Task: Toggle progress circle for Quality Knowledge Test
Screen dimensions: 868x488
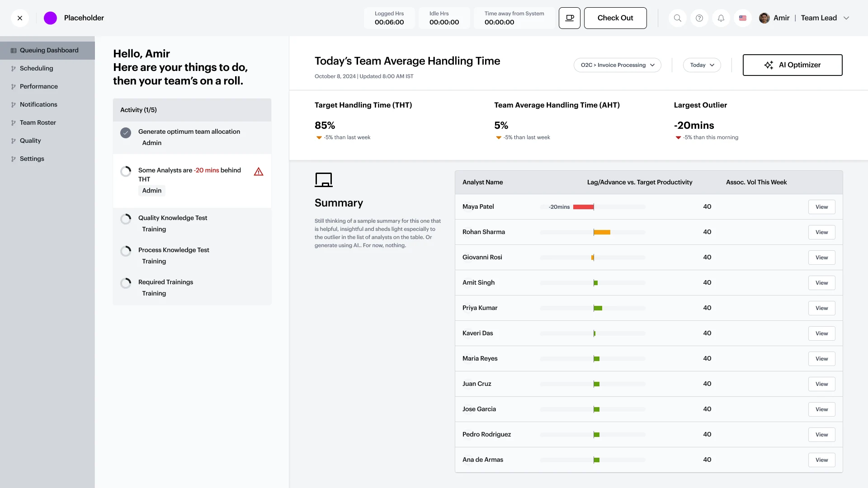Action: (x=126, y=219)
